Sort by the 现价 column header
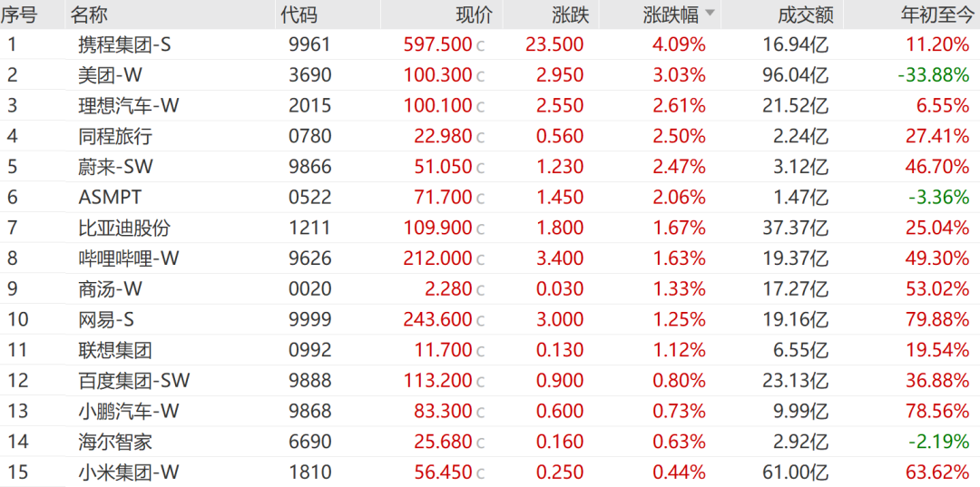980x487 pixels. [x=473, y=15]
